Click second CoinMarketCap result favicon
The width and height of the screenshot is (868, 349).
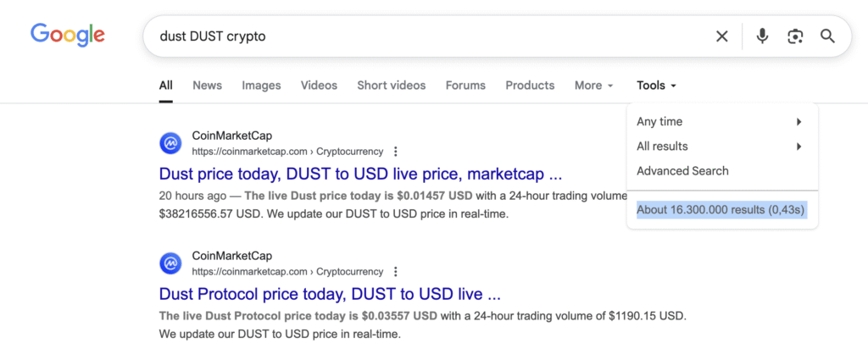[x=171, y=263]
